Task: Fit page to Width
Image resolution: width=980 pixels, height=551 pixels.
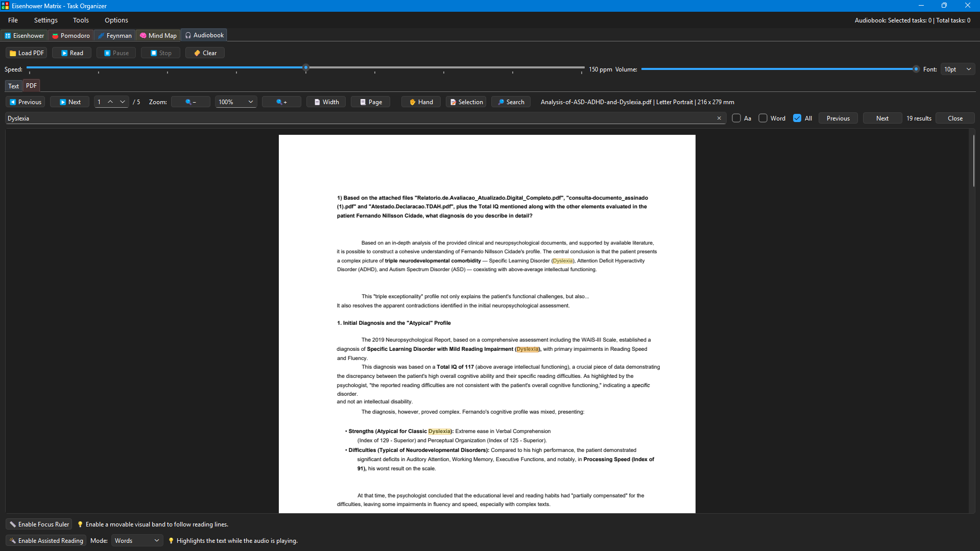Action: (326, 102)
